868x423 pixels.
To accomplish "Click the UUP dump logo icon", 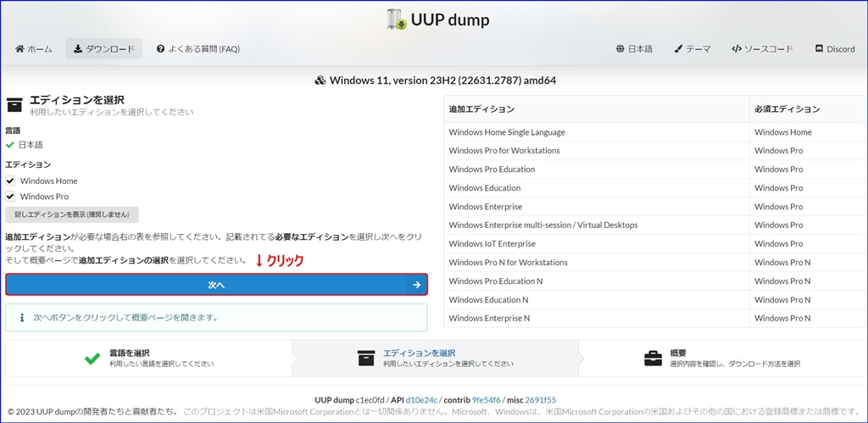I will pyautogui.click(x=397, y=20).
